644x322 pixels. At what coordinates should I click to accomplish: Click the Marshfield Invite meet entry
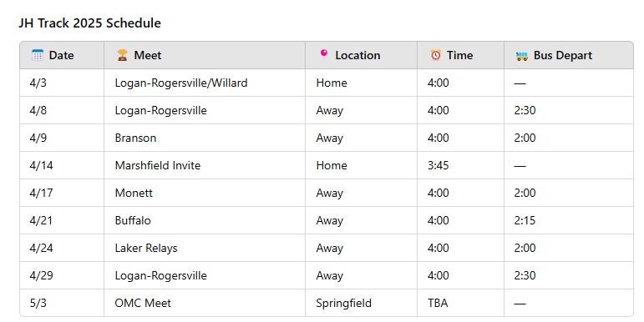tap(158, 165)
